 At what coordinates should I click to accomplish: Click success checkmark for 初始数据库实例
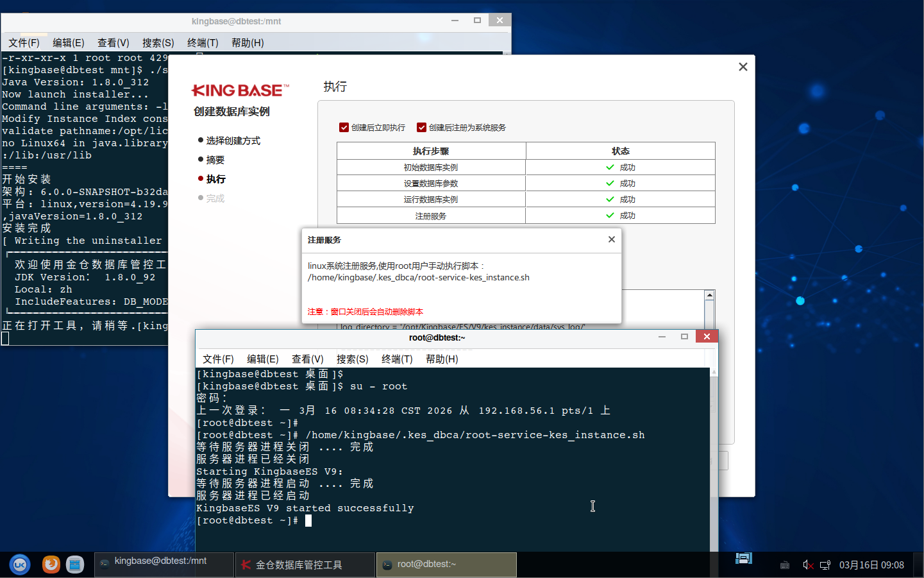coord(610,167)
